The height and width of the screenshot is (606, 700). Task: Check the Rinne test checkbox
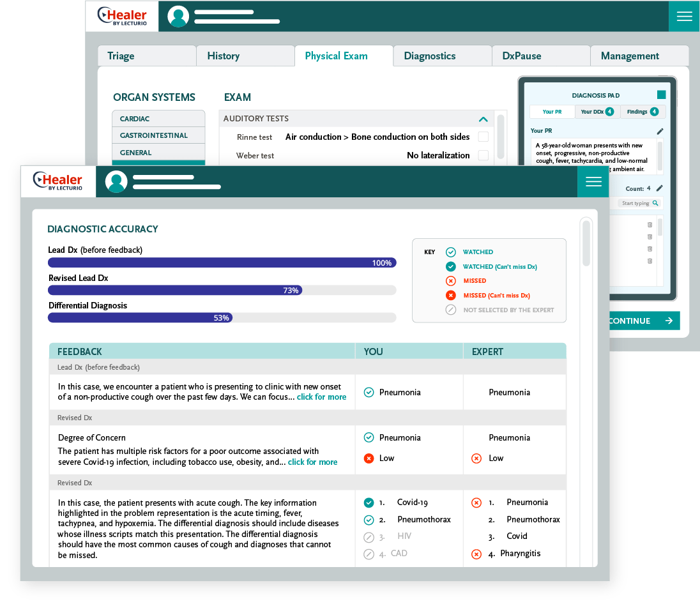[x=483, y=137]
